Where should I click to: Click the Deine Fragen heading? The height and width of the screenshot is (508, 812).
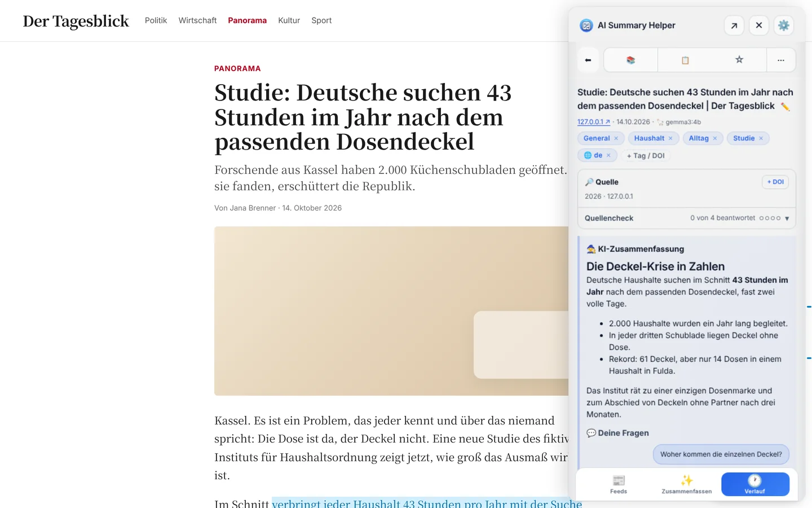pos(618,433)
